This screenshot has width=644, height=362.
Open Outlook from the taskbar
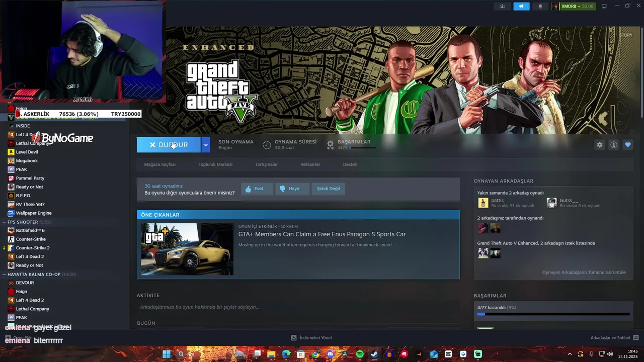(433, 354)
